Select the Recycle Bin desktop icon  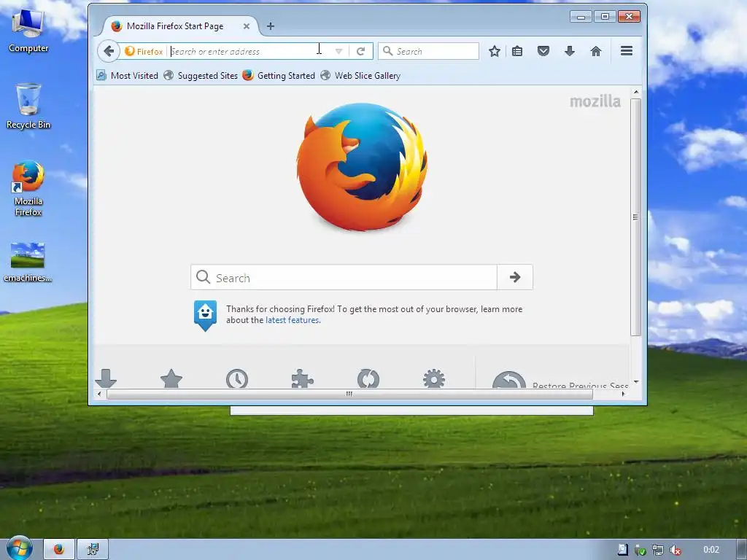(x=28, y=106)
